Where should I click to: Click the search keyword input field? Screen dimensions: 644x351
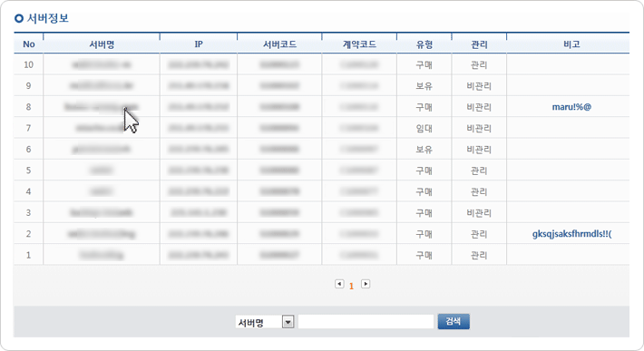366,321
